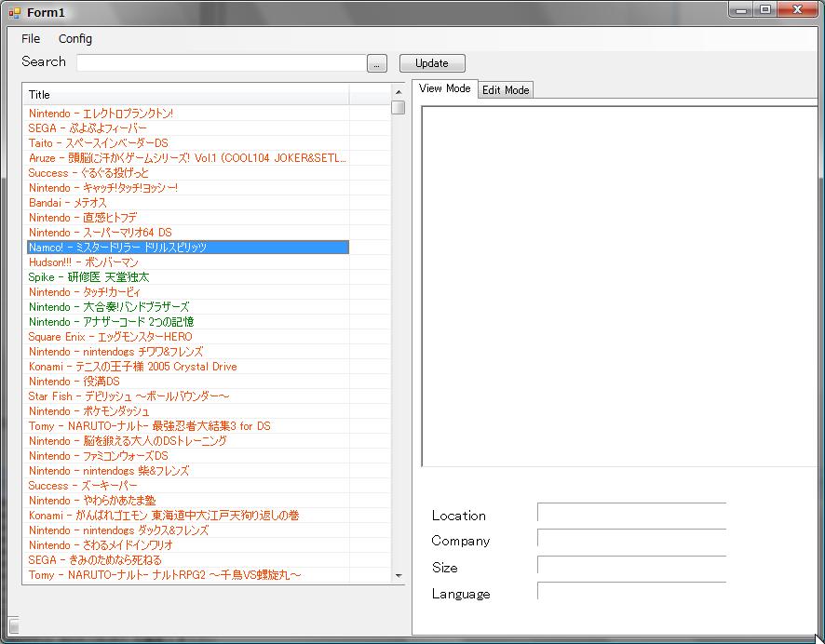Select the row 'Nintendo - 直感ヒトフデ'
Viewport: 825px width, 644px height.
(188, 218)
